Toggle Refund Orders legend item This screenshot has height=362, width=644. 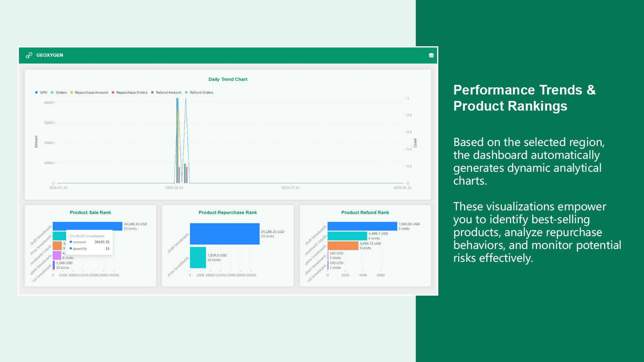[x=199, y=93]
